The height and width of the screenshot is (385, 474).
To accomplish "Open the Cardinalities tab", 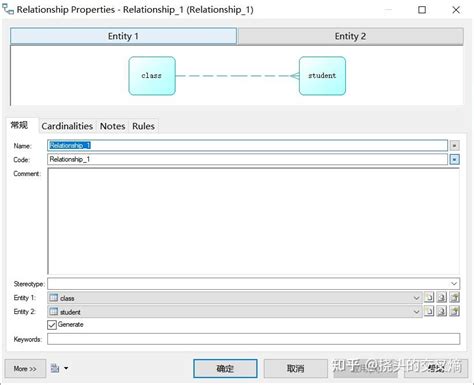I will (67, 126).
